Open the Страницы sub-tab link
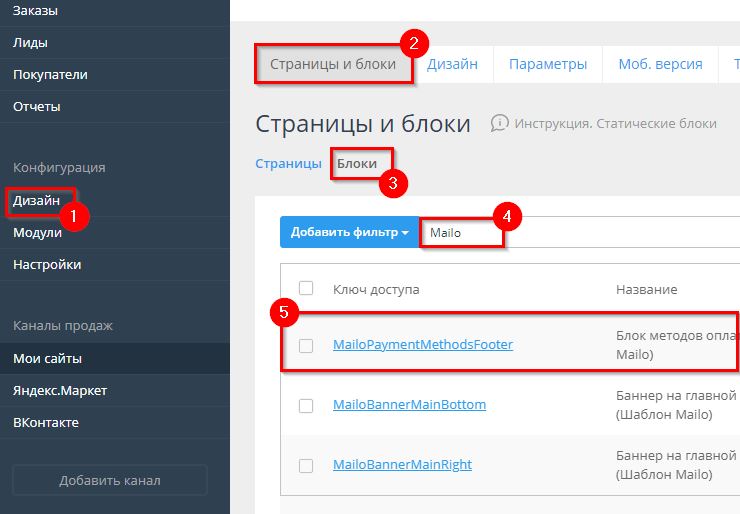The image size is (740, 514). tap(288, 163)
